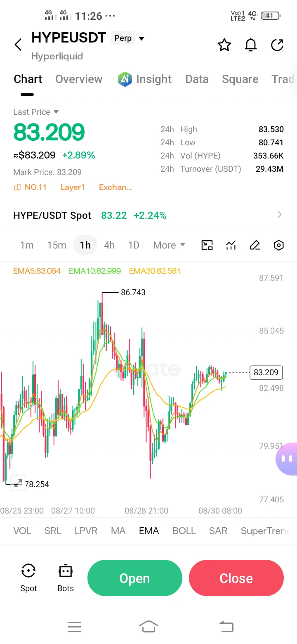The width and height of the screenshot is (297, 644).
Task: Open HYPE/USDT Spot chevron arrow
Action: point(280,215)
